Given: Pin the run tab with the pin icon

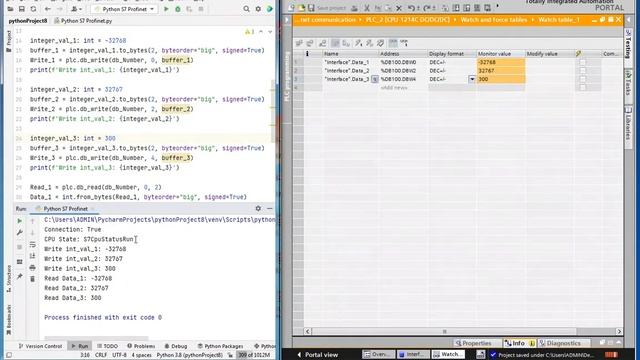Looking at the screenshot, I should [x=19, y=276].
